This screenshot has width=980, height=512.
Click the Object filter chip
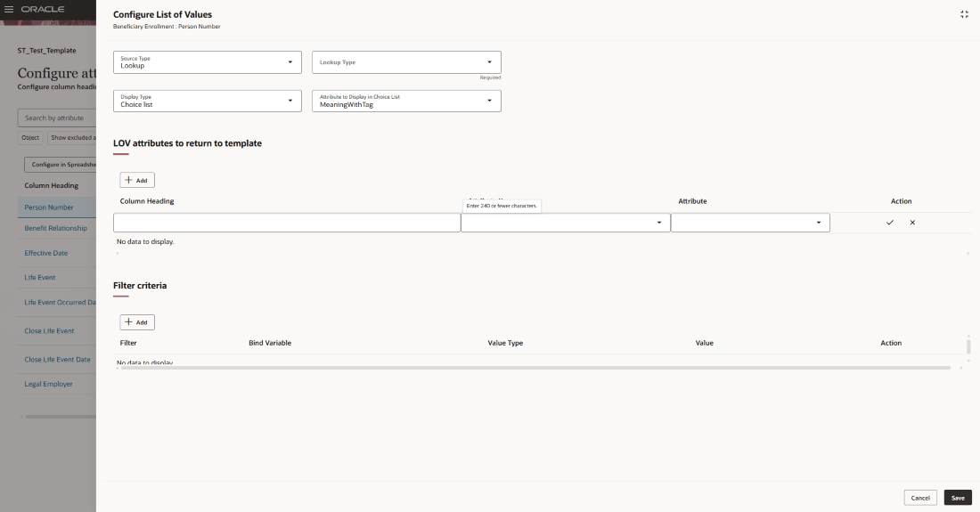[30, 137]
